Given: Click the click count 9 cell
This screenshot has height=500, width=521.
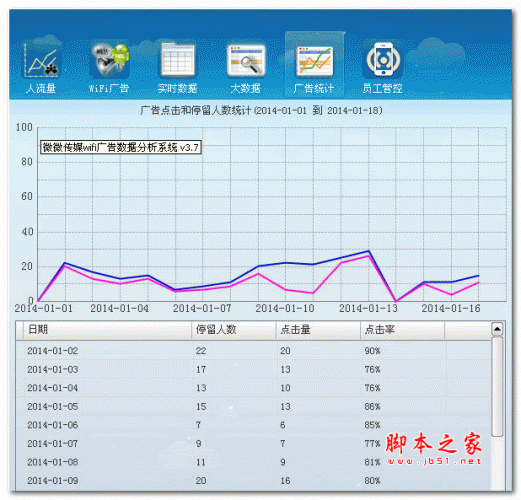Looking at the screenshot, I should (283, 462).
